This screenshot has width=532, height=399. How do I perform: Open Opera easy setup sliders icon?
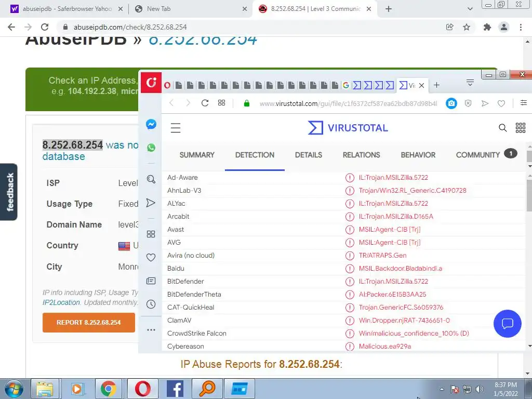point(524,103)
